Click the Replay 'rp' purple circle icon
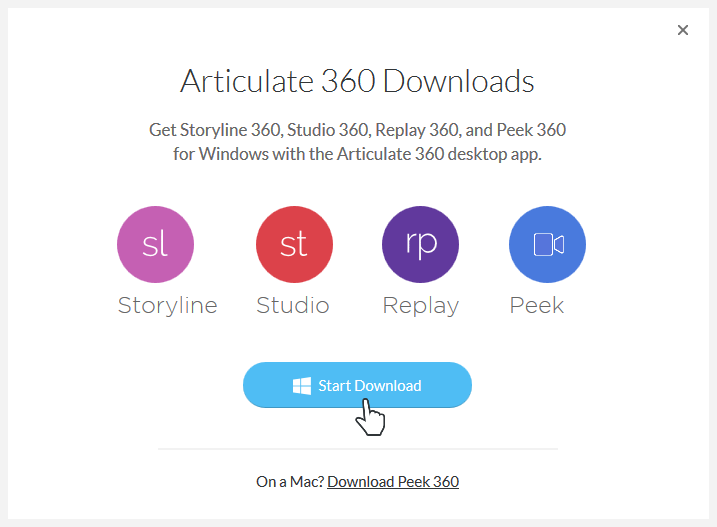The height and width of the screenshot is (527, 717). pos(420,244)
